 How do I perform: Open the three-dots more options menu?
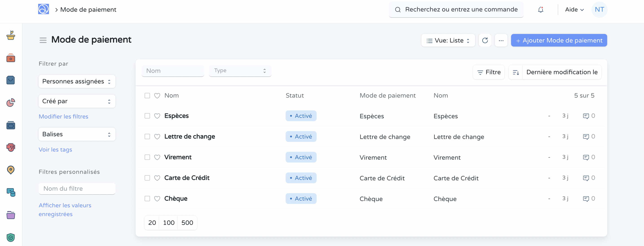pyautogui.click(x=501, y=40)
